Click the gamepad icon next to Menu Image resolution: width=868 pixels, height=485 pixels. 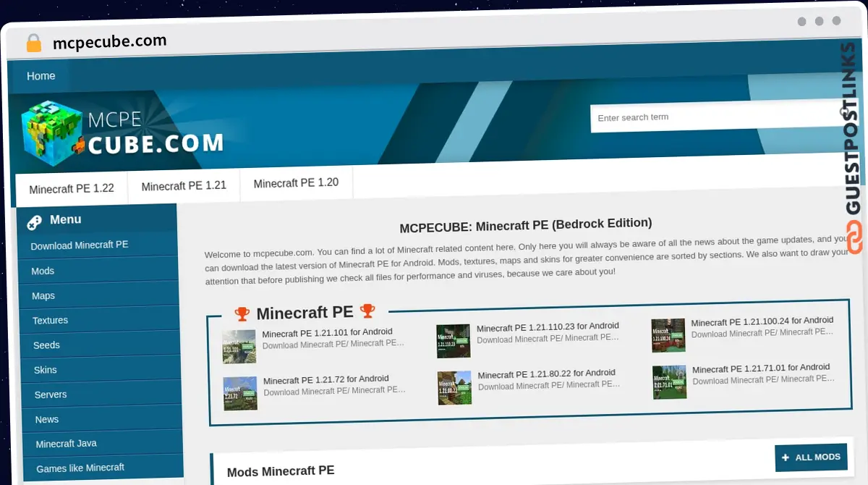pyautogui.click(x=34, y=222)
